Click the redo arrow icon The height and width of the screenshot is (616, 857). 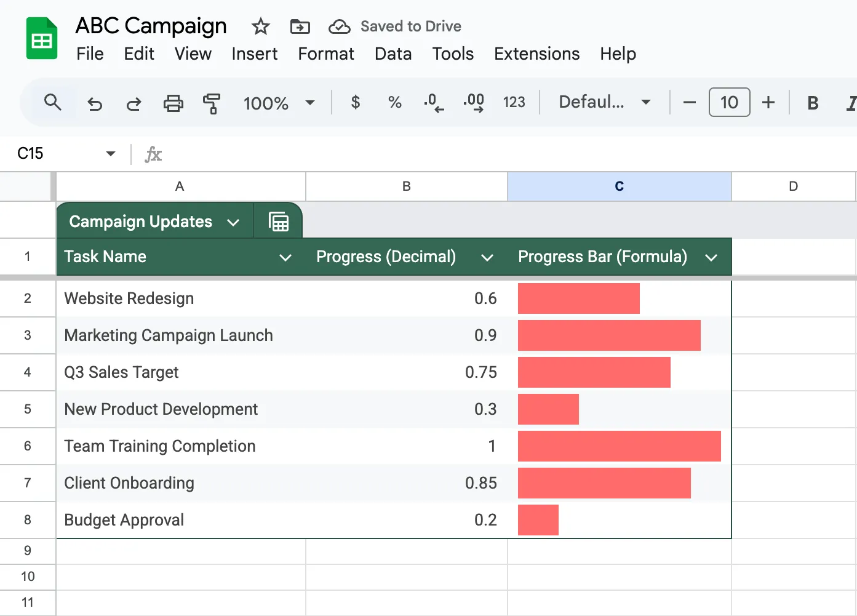click(x=134, y=103)
